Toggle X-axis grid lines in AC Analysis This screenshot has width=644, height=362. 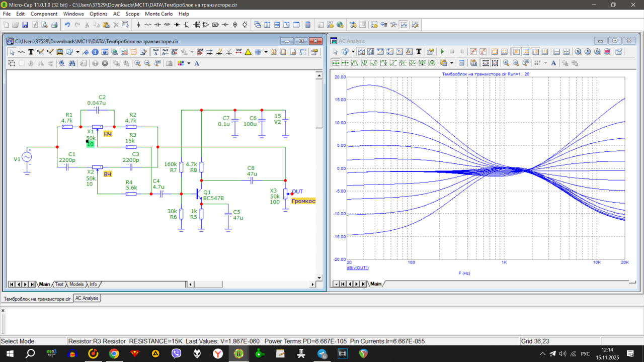pos(516,52)
